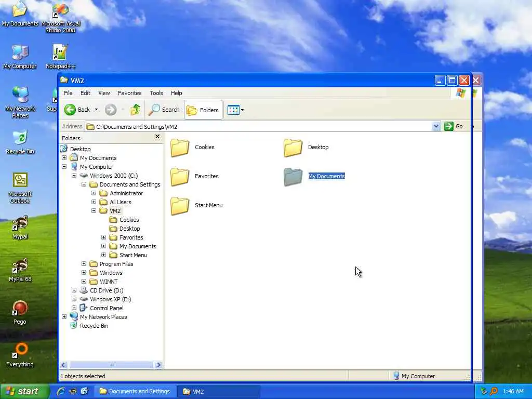Open the Tools menu
Viewport: 532px width, 399px height.
pos(156,93)
